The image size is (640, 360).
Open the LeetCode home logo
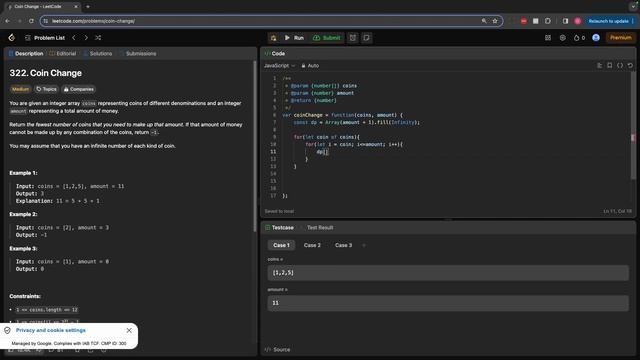coord(11,38)
